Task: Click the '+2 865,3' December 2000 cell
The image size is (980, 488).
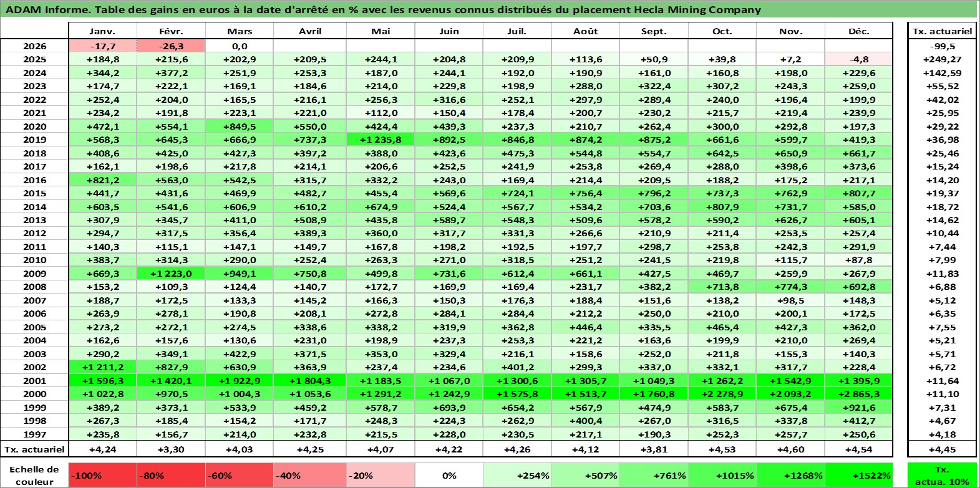Action: coord(859,394)
